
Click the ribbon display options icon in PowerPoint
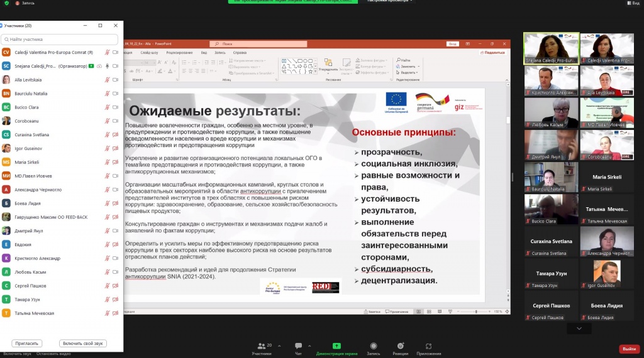click(468, 44)
